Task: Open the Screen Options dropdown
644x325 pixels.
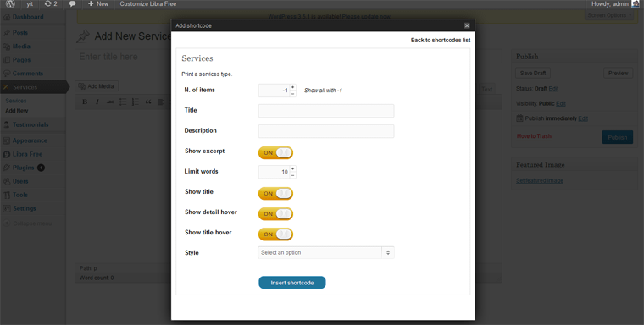Action: point(609,15)
